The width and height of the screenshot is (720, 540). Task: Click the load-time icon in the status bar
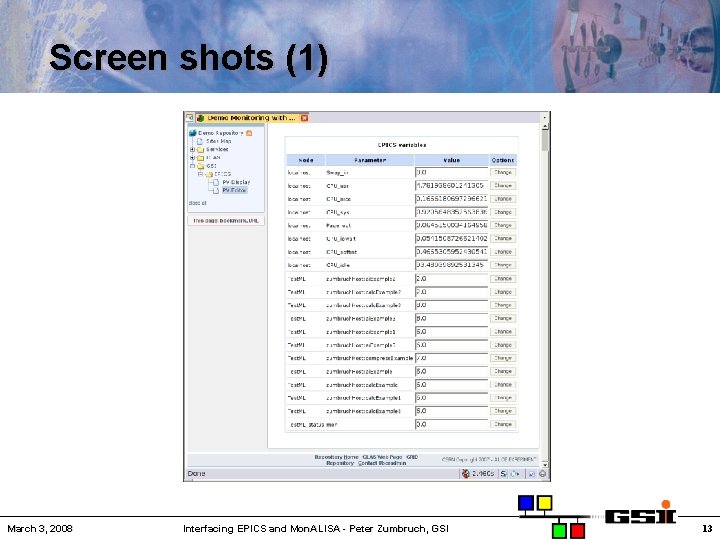coord(466,474)
